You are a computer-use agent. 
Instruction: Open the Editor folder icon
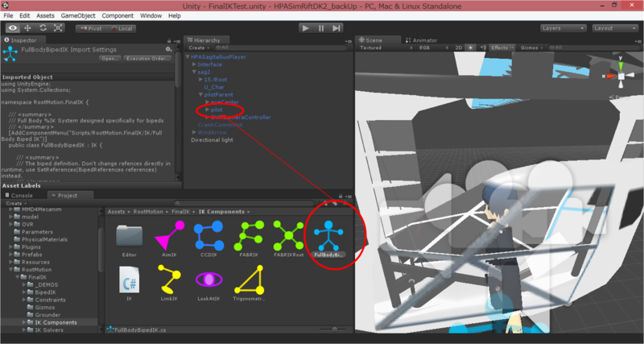coord(130,235)
